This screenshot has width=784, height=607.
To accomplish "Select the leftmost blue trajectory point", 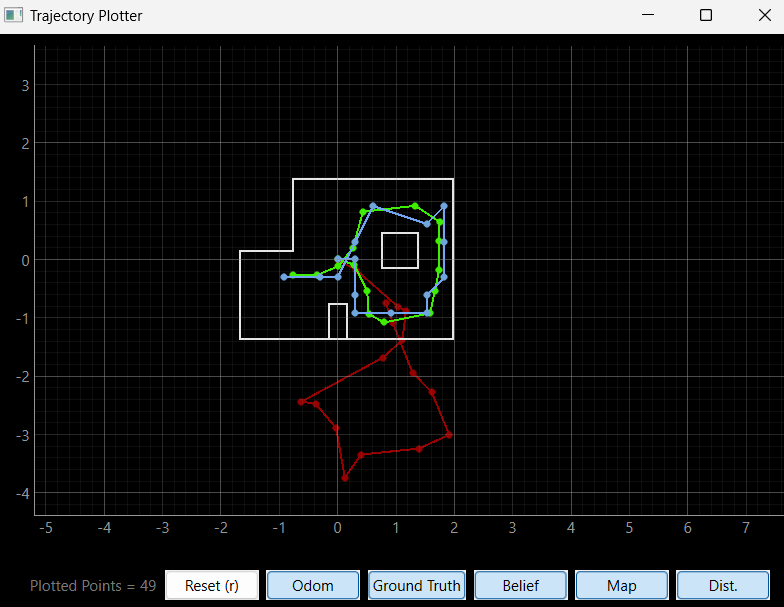I will 284,277.
